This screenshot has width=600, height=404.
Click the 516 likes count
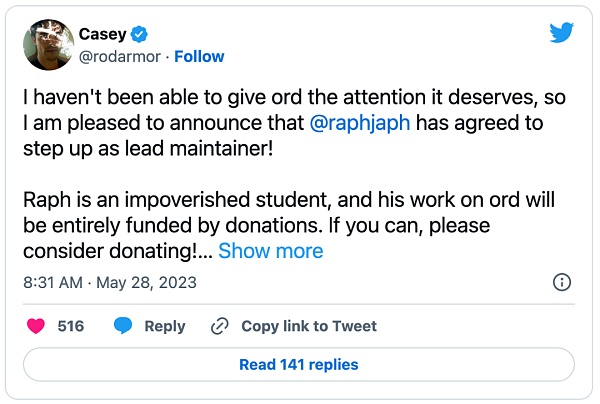click(71, 326)
